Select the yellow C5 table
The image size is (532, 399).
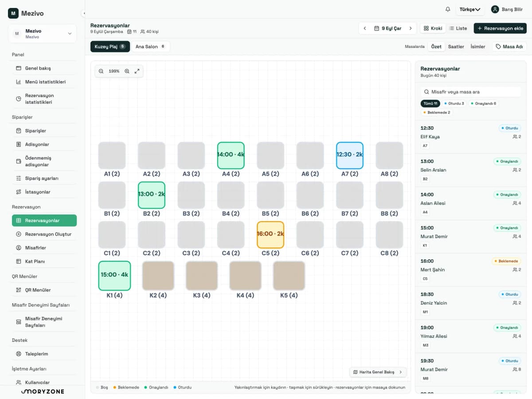[x=270, y=235]
